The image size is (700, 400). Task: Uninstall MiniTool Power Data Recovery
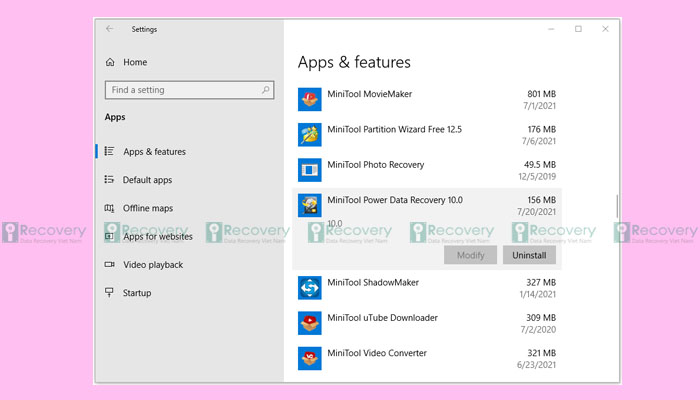[x=529, y=255]
